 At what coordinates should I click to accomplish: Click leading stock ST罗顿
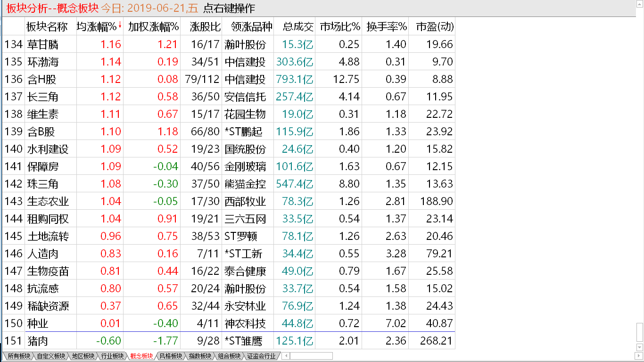pyautogui.click(x=241, y=236)
